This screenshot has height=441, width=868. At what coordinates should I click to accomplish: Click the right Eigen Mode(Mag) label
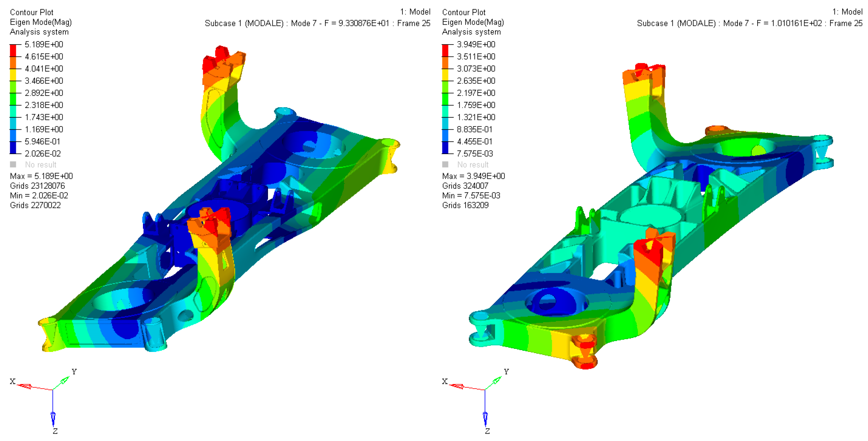[x=473, y=22]
